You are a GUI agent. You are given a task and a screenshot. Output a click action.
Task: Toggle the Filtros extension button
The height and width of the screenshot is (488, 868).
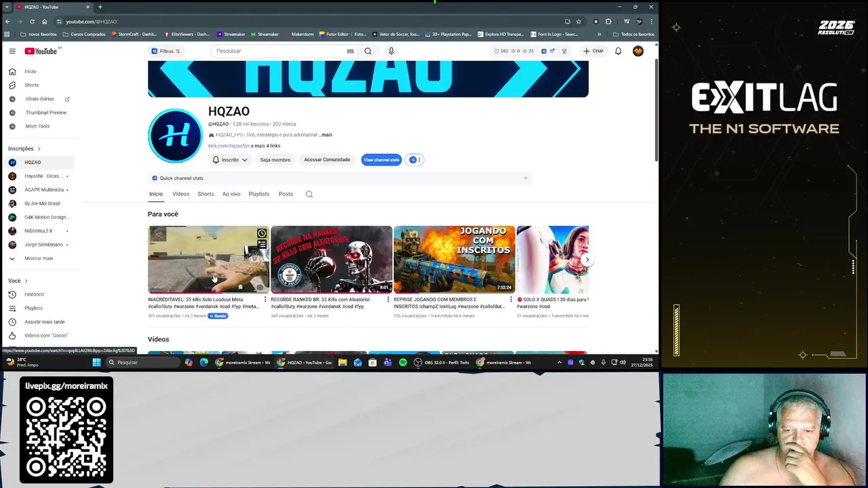166,51
